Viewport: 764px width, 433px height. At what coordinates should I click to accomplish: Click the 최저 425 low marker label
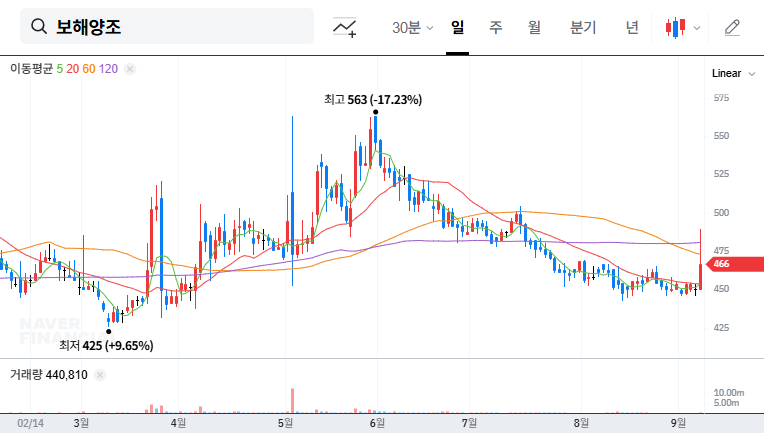coord(106,346)
